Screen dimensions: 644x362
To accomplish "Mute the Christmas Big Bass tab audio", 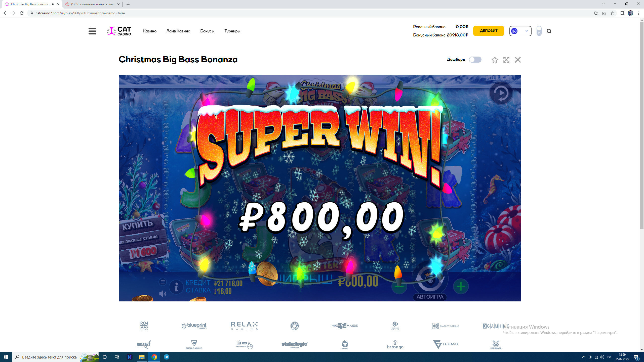I will point(53,4).
